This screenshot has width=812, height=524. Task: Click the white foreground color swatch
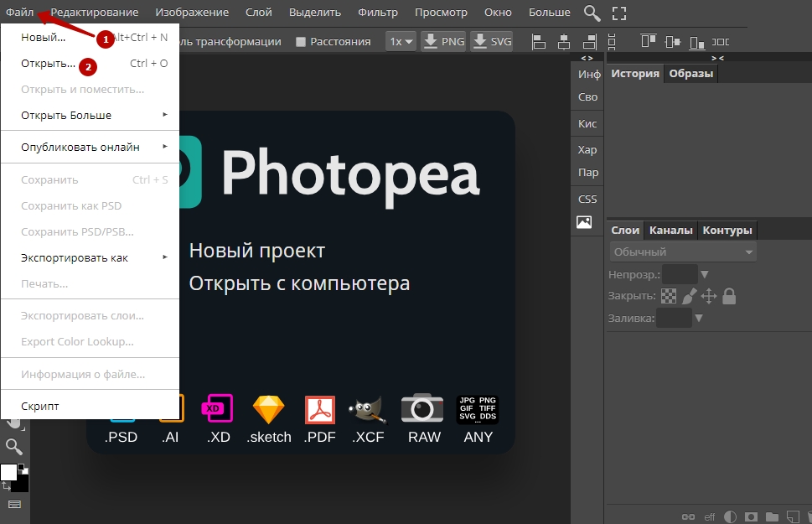point(8,472)
